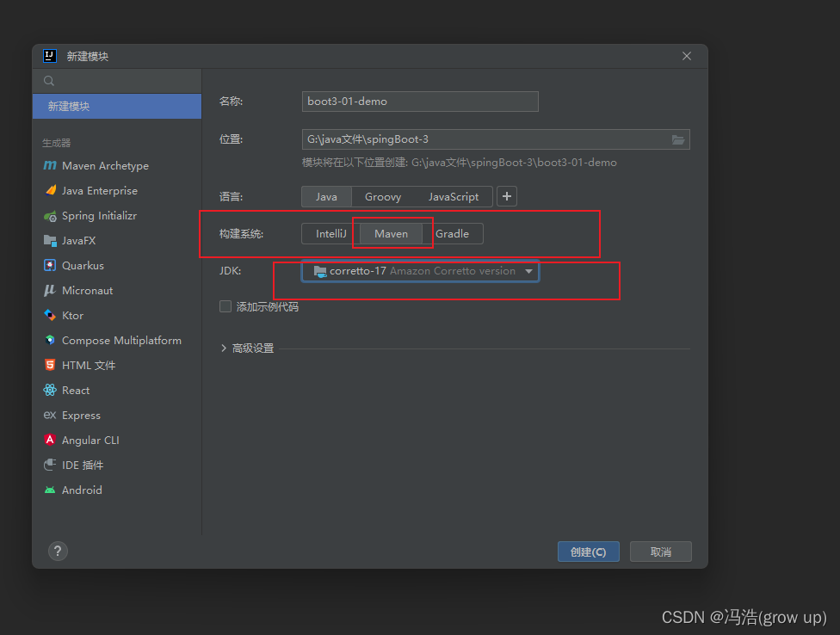Select the React generator label
840x635 pixels.
(76, 391)
